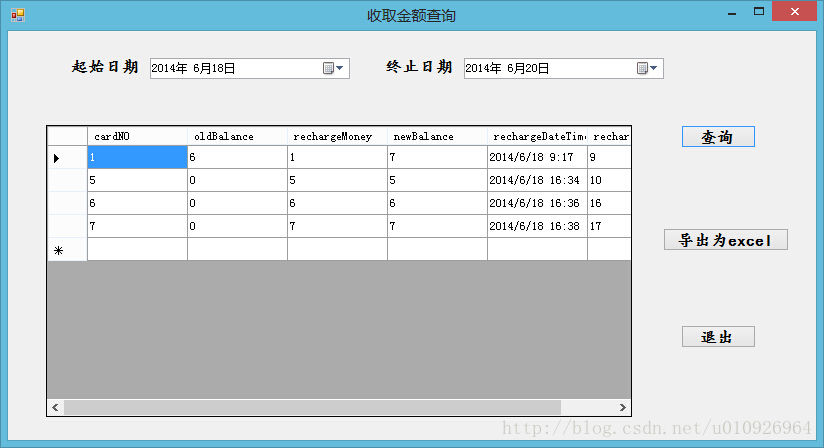
Task: Click the left scroll arrow of grid
Action: pyautogui.click(x=56, y=407)
